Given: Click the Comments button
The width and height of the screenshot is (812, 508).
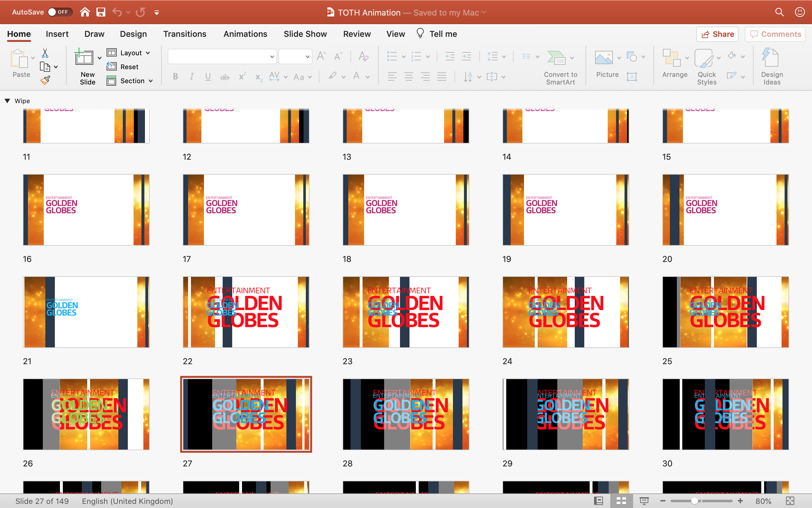Looking at the screenshot, I should click(x=775, y=34).
